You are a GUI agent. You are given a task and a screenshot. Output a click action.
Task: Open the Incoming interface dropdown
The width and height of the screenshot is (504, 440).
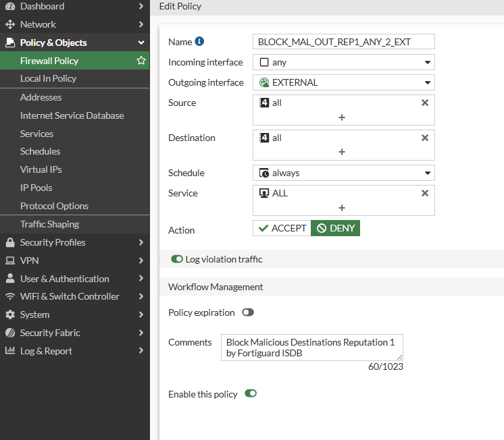point(343,62)
